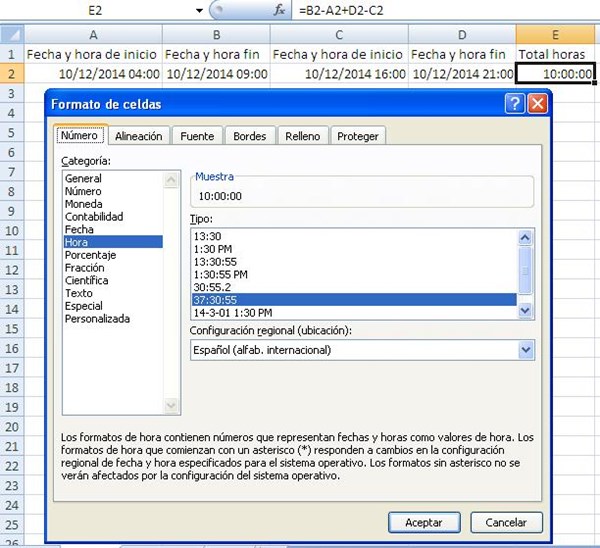600x548 pixels.
Task: Select the 13:30 time type
Action: click(354, 236)
